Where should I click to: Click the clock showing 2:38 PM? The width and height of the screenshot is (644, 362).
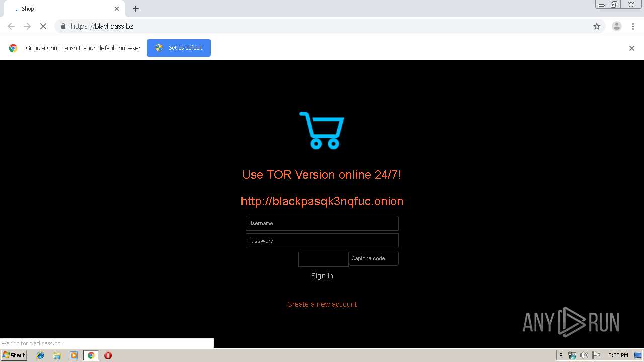pos(618,355)
